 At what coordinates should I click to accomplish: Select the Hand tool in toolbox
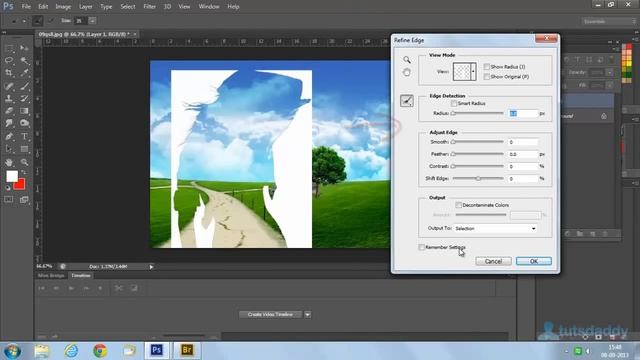(x=9, y=162)
